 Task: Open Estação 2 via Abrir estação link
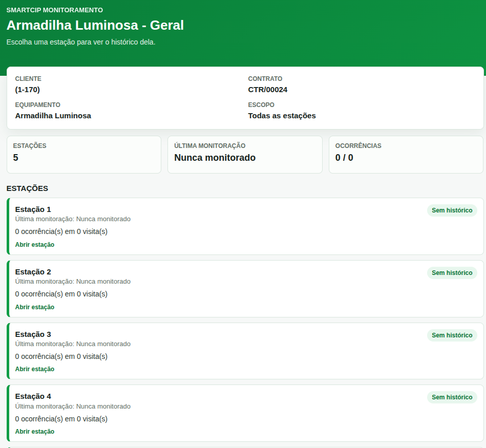point(35,307)
